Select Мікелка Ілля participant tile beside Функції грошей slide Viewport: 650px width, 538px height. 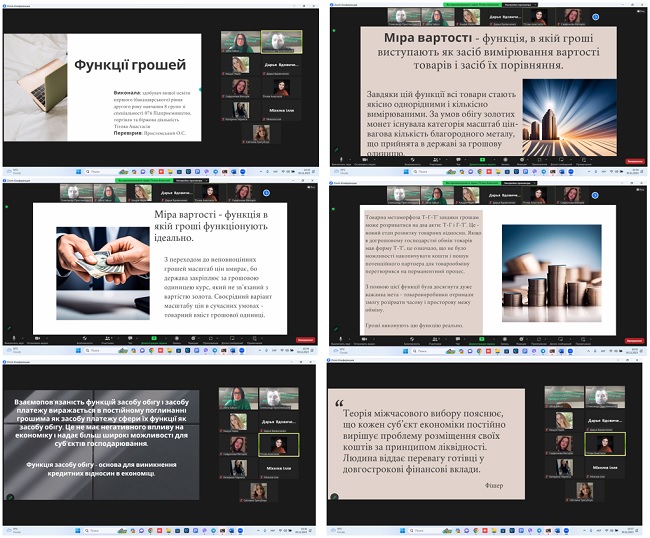pos(281,111)
